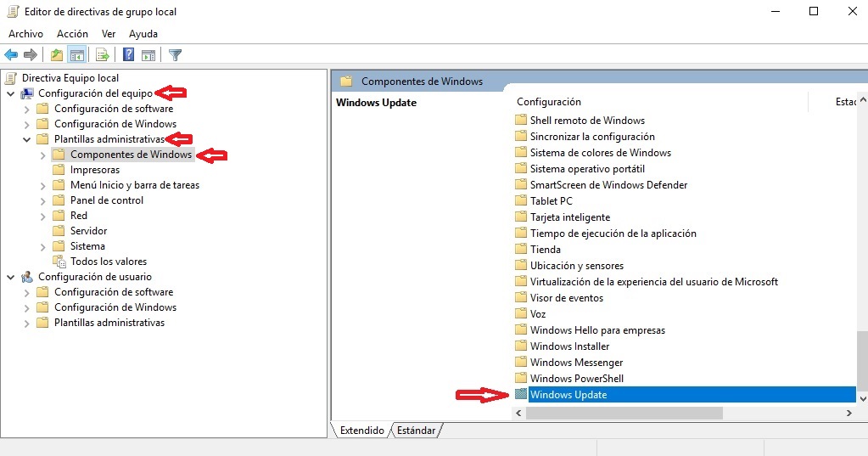Select Sistema operativo portátil folder

click(x=587, y=168)
